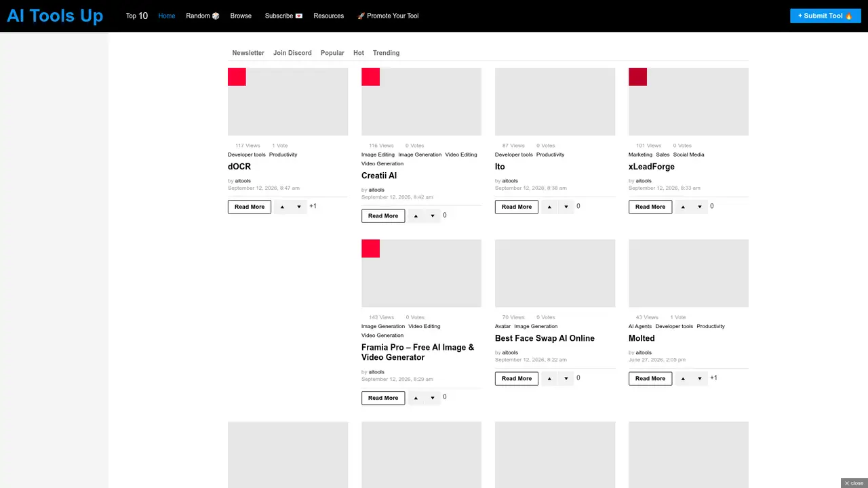Click Read More for Molted
This screenshot has height=488, width=868.
(650, 378)
